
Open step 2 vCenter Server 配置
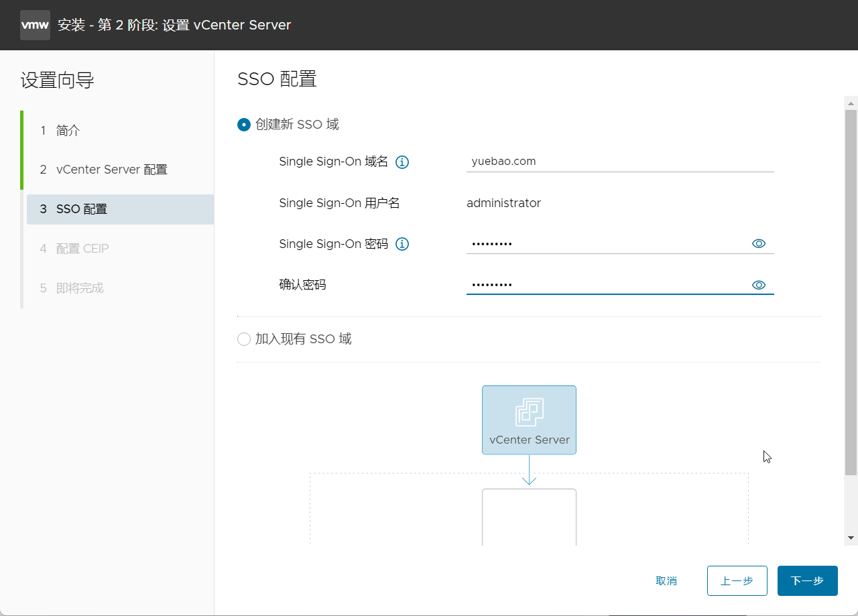111,169
